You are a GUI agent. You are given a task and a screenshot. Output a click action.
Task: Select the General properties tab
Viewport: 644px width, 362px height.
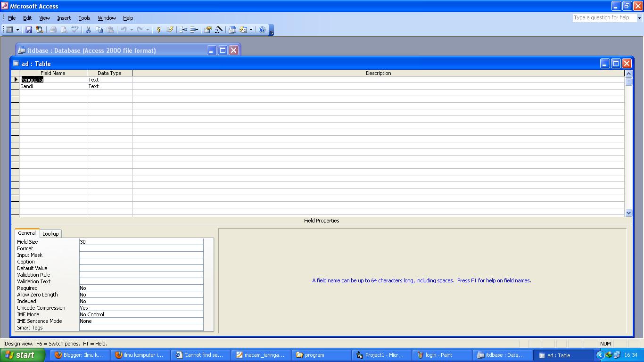27,233
